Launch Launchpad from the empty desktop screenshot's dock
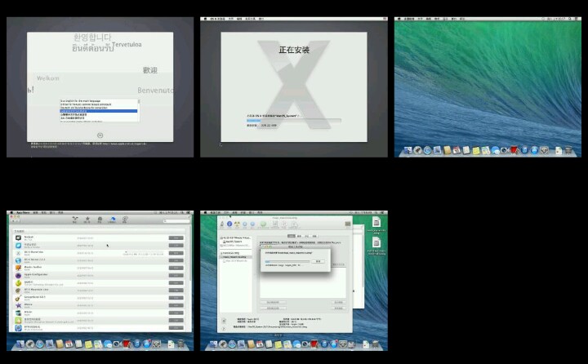The image size is (588, 364). pyautogui.click(x=418, y=151)
